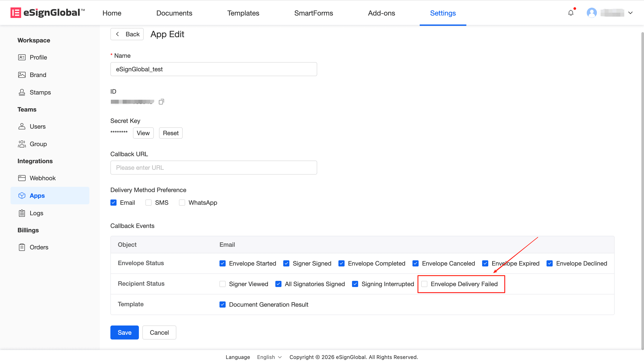This screenshot has height=364, width=644.
Task: Open the Brand settings page
Action: pos(38,75)
